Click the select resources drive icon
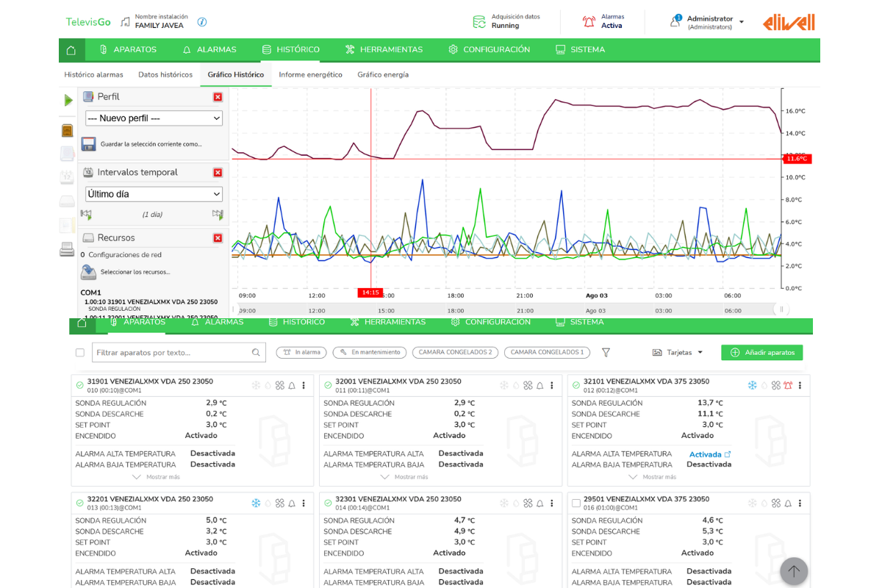 click(88, 272)
